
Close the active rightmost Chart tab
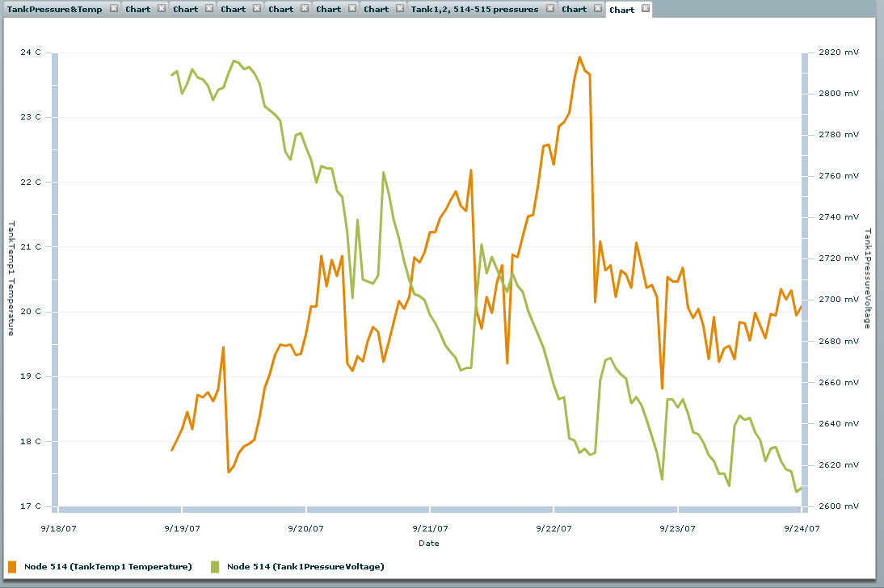coord(645,9)
